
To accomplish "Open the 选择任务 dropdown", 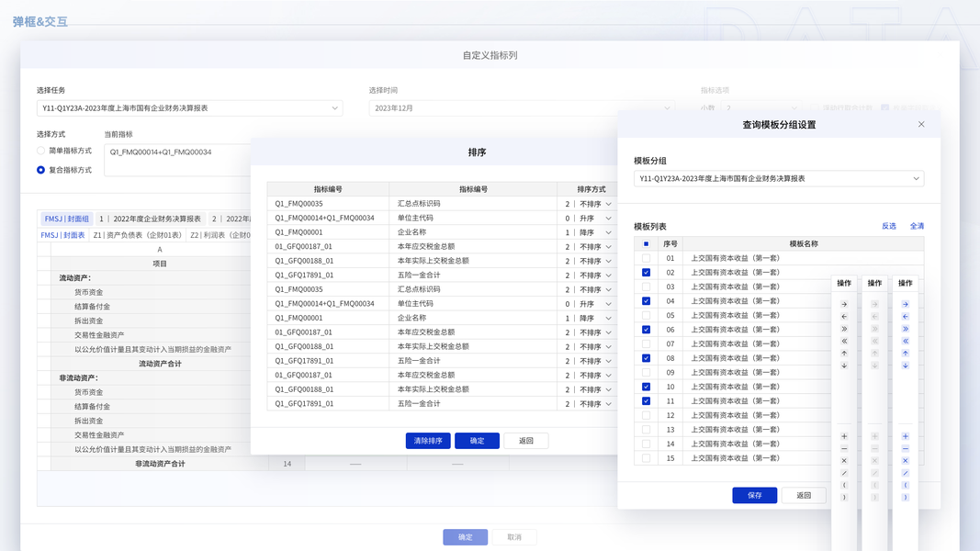I will (x=189, y=108).
